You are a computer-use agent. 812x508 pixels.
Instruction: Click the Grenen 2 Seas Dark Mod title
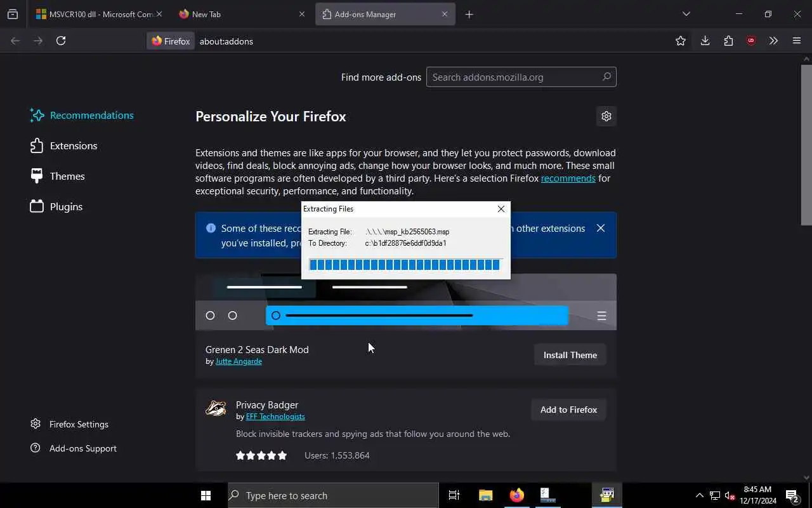pos(257,349)
